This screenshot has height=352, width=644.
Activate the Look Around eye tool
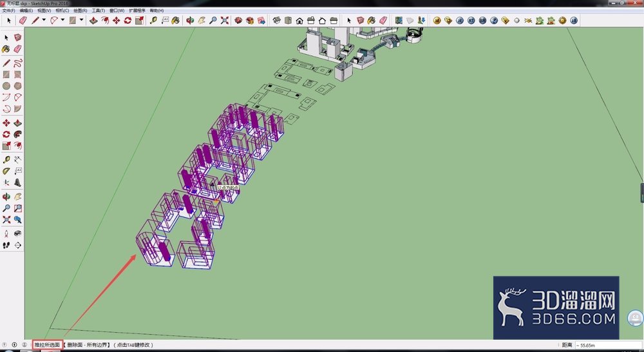pyautogui.click(x=17, y=233)
